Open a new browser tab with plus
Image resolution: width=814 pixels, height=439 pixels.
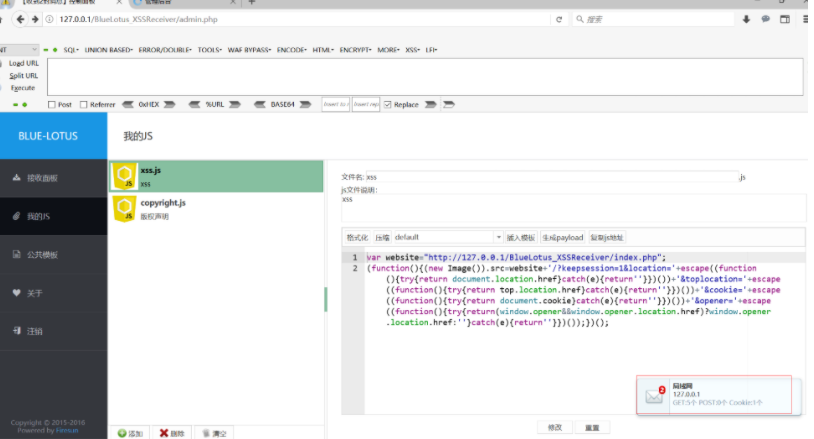252,3
